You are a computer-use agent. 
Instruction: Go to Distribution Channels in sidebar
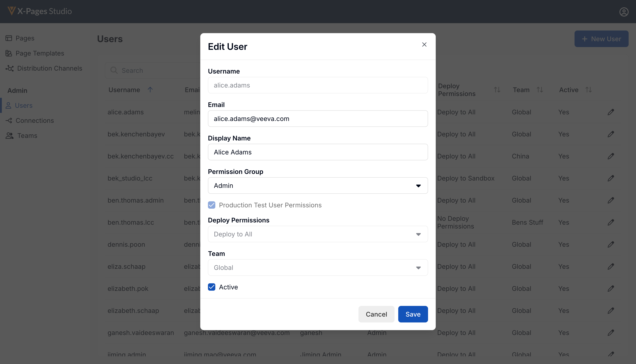[50, 68]
